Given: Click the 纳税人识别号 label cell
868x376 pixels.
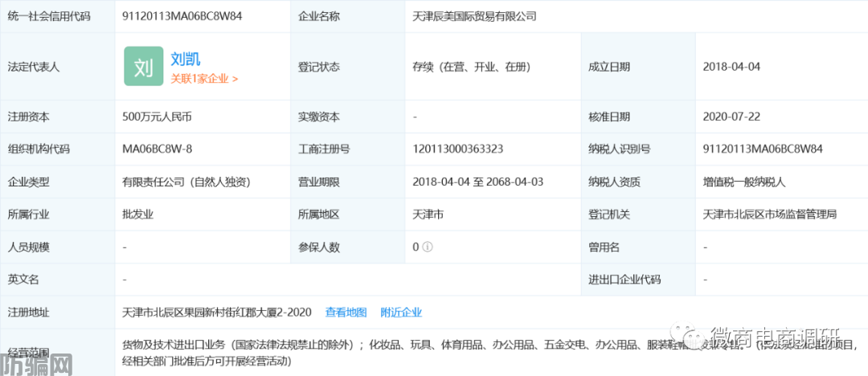Looking at the screenshot, I should (x=638, y=149).
